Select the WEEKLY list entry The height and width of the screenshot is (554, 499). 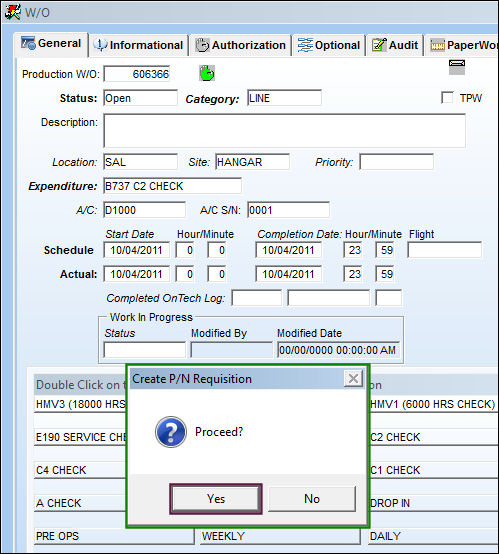(281, 536)
